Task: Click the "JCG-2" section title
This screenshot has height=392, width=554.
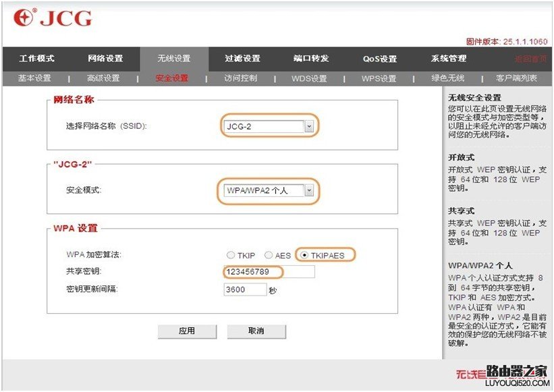Action: pos(72,164)
